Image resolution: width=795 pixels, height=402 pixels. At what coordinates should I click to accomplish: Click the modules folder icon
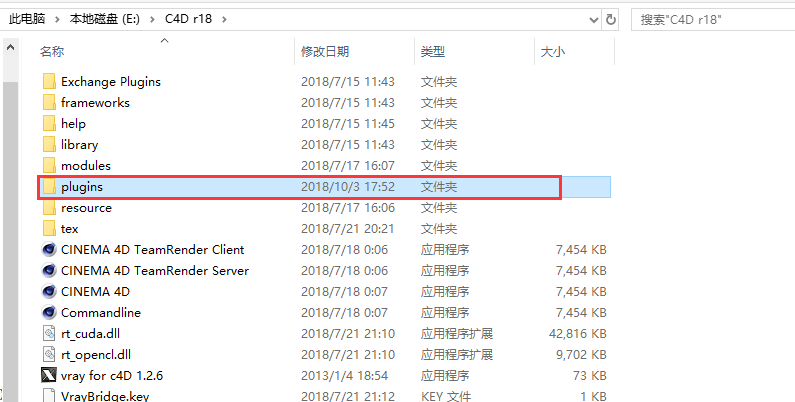tap(49, 166)
